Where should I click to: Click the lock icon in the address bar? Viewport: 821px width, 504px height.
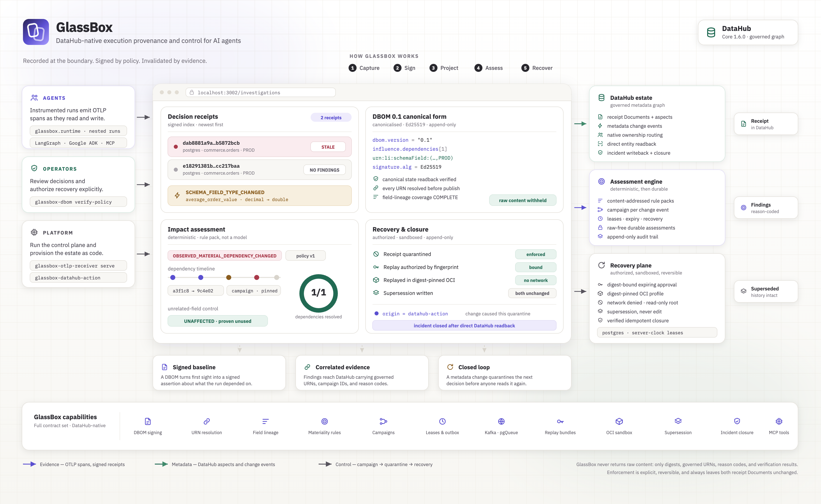click(x=192, y=92)
